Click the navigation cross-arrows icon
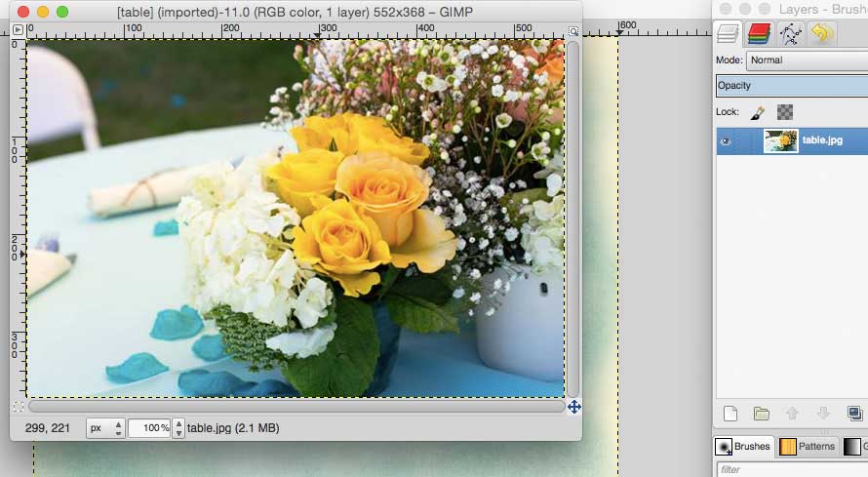The image size is (868, 477). (574, 407)
